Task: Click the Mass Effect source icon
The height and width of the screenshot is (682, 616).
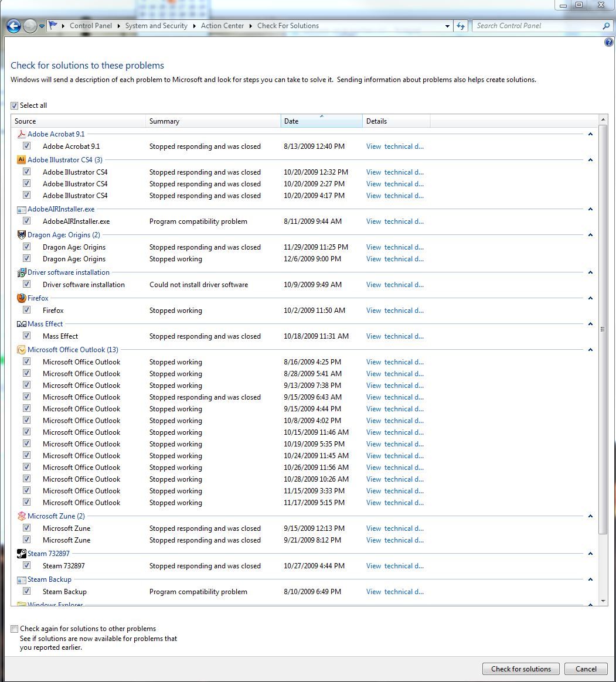Action: 22,323
